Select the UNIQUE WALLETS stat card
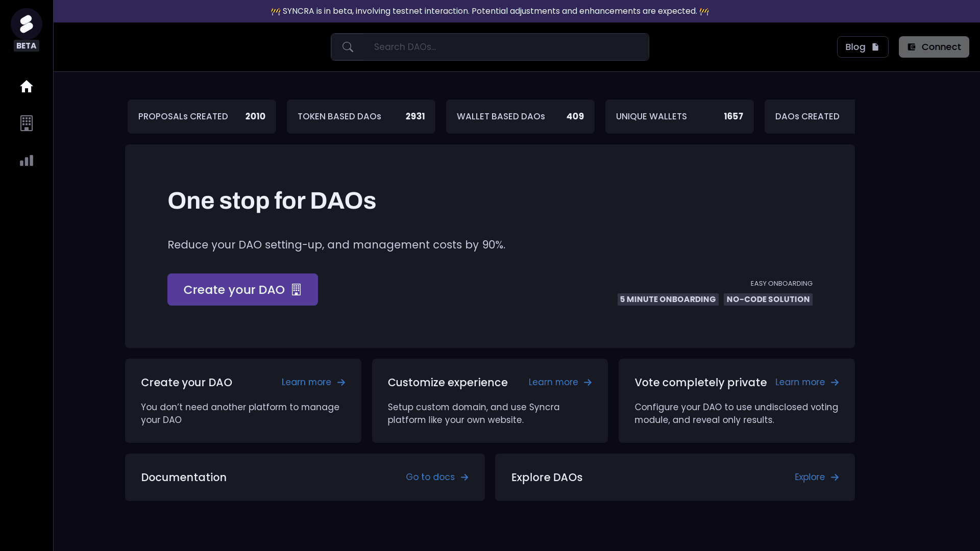 click(679, 117)
